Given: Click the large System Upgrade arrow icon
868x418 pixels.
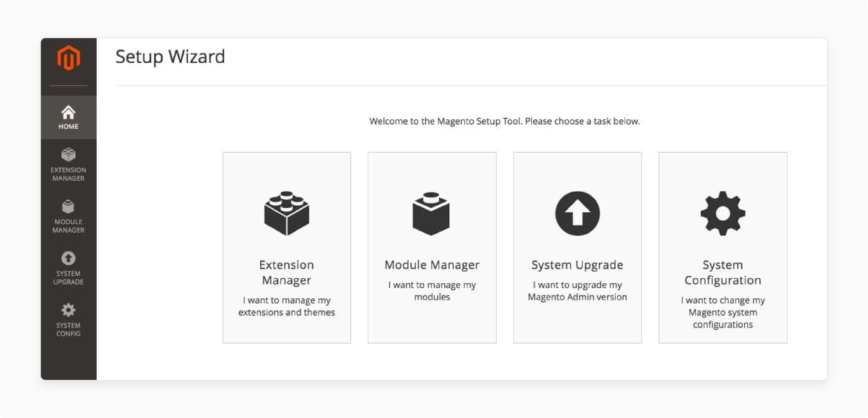Looking at the screenshot, I should (577, 213).
